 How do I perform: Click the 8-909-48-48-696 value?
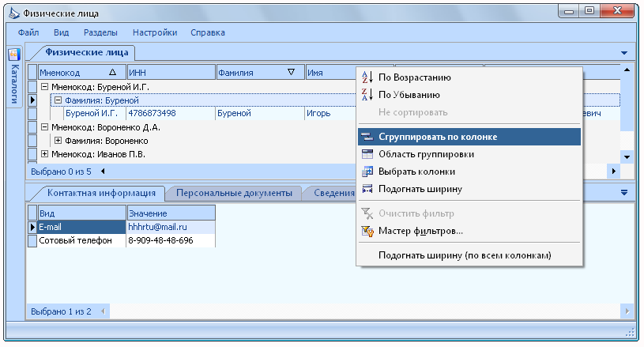171,240
